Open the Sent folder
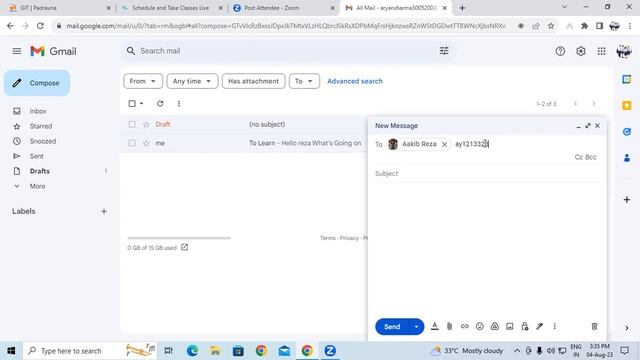The height and width of the screenshot is (360, 640). click(x=36, y=156)
